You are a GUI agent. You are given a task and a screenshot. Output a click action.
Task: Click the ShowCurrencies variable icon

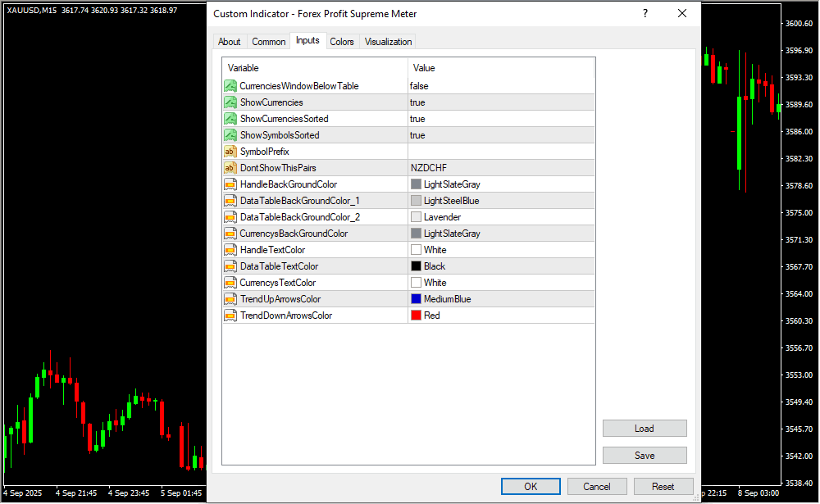[230, 102]
